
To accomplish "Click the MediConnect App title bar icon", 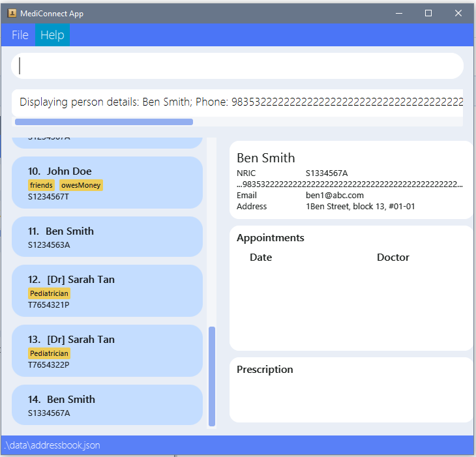I will 12,13.
